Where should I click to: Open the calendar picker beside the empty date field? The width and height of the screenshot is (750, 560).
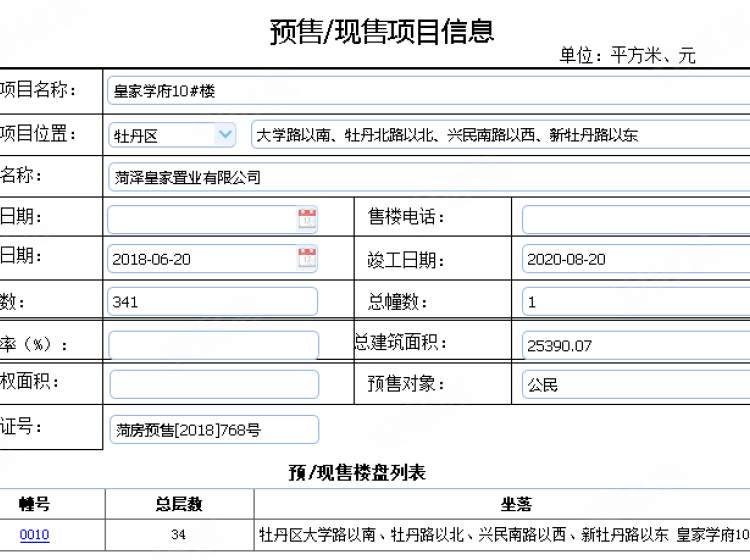click(x=307, y=218)
